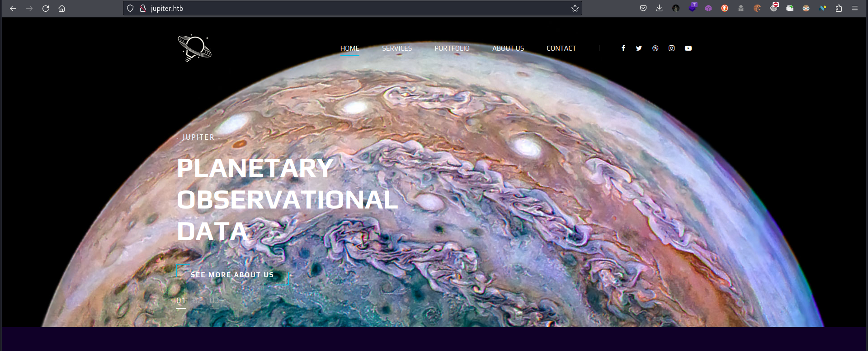Open the CONTACT nav item

(x=561, y=48)
